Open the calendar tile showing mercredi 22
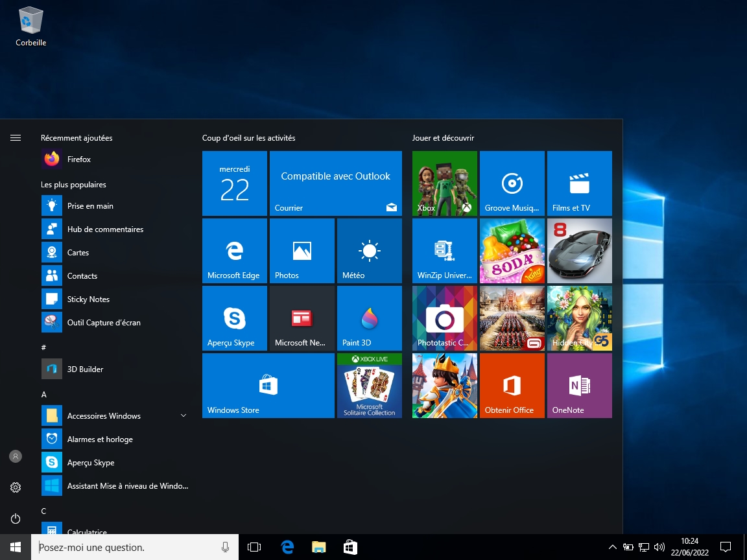747x560 pixels. tap(234, 183)
